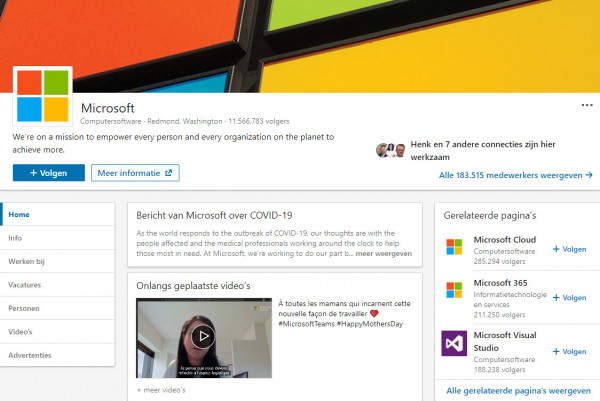Follow Microsoft Visual Studio page

[x=569, y=352]
